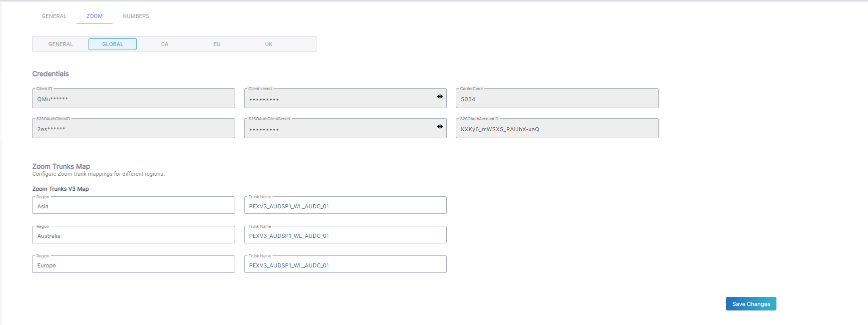Select the S2SOAuthAccountID text field
The image size is (868, 325).
pyautogui.click(x=557, y=129)
